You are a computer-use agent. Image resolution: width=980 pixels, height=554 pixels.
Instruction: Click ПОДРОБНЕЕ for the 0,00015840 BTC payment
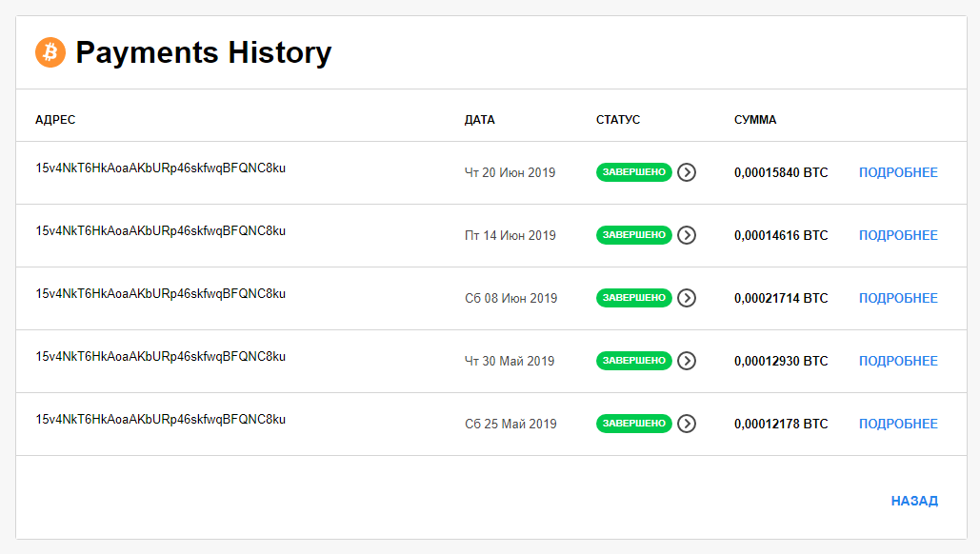[898, 172]
